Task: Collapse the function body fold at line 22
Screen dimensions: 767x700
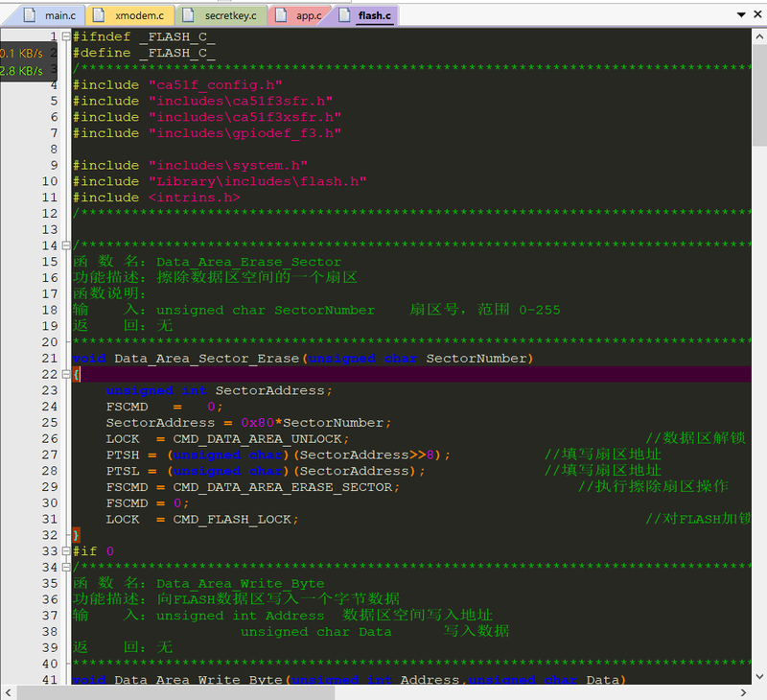Action: [66, 374]
